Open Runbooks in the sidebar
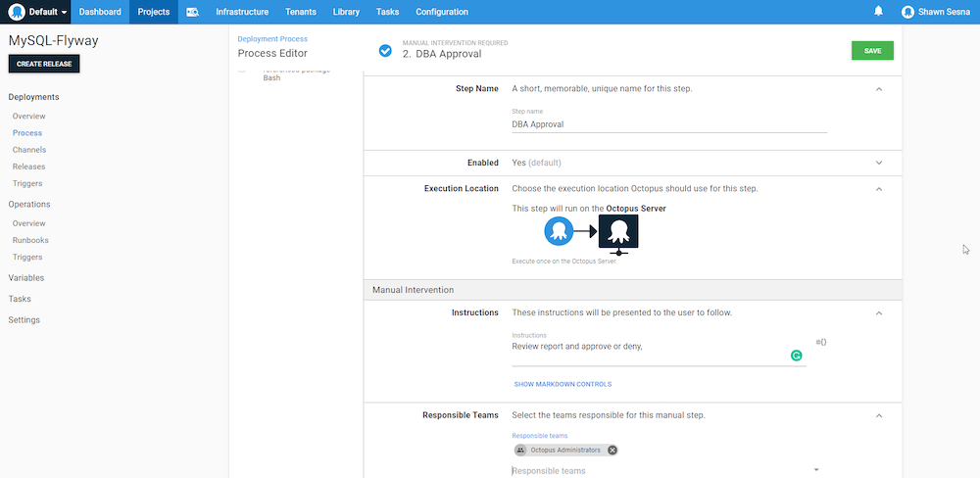This screenshot has height=478, width=980. 30,240
